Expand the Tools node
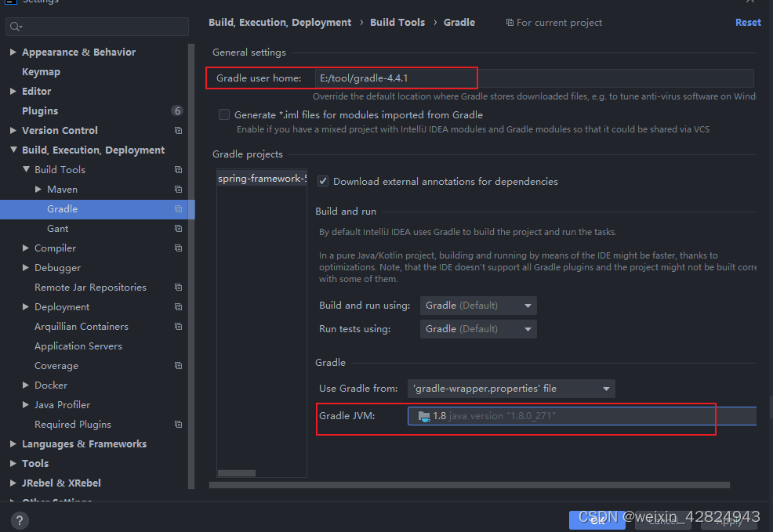 click(13, 464)
